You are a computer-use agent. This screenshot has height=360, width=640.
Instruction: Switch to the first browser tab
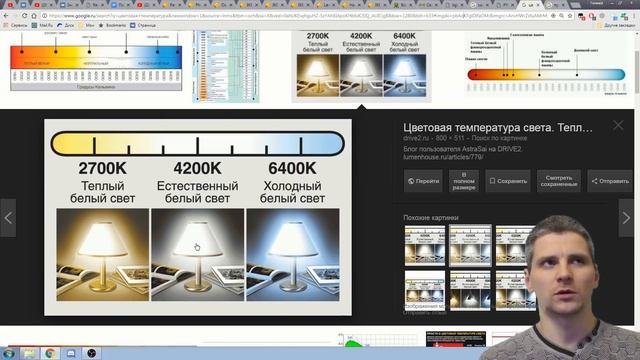tap(10, 5)
